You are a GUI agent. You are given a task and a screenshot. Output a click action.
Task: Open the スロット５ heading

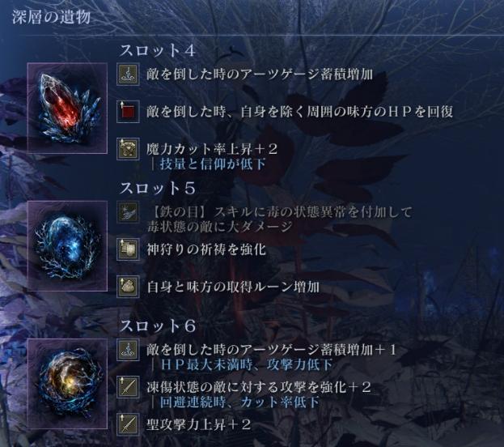pos(158,189)
